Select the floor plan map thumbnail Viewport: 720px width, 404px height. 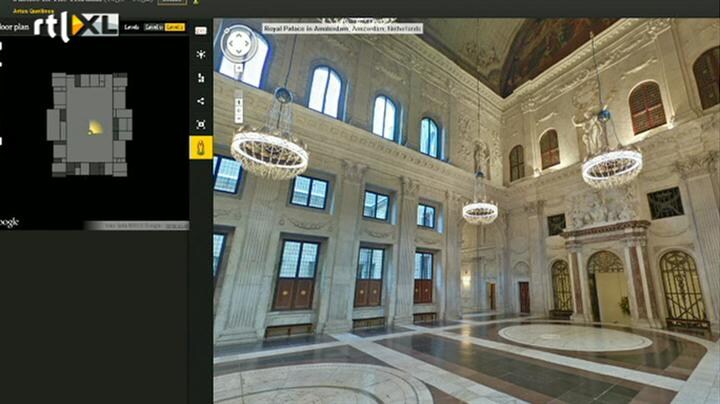pos(90,124)
